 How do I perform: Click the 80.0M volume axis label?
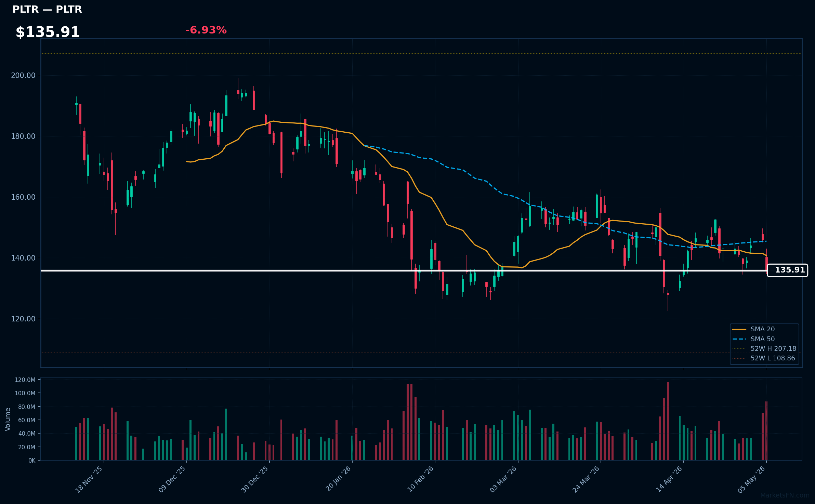pos(27,407)
